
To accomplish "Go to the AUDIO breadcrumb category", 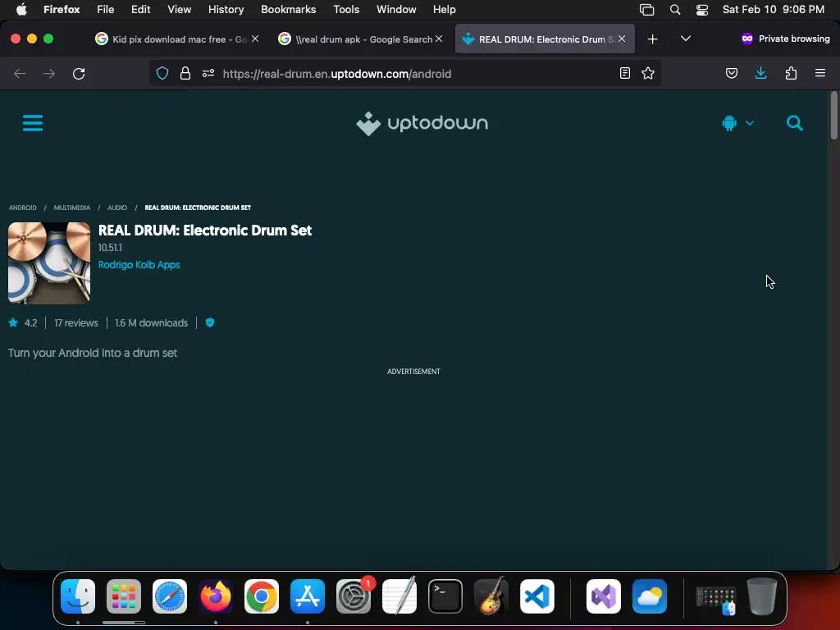I will [x=117, y=208].
